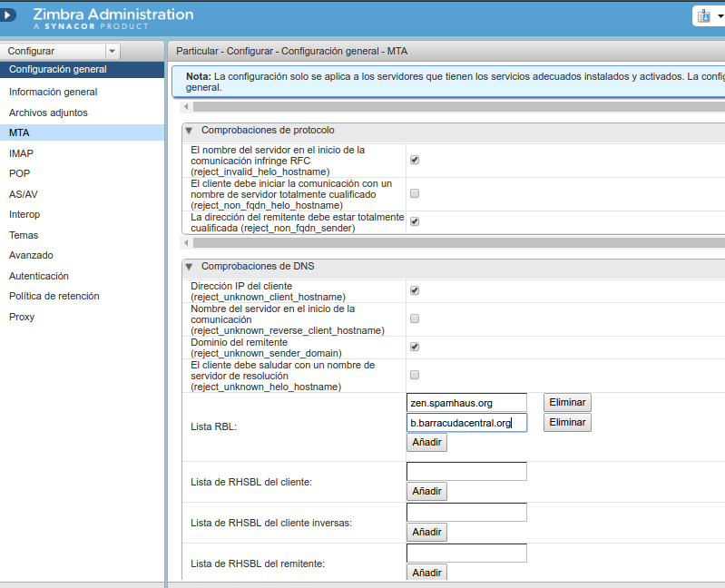Open AS/AV settings

coord(23,194)
